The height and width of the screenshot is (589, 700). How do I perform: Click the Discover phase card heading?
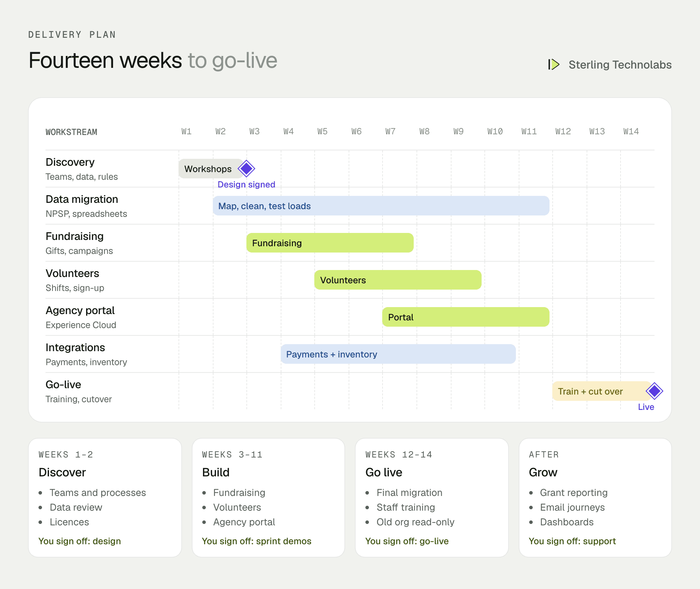[x=62, y=472]
